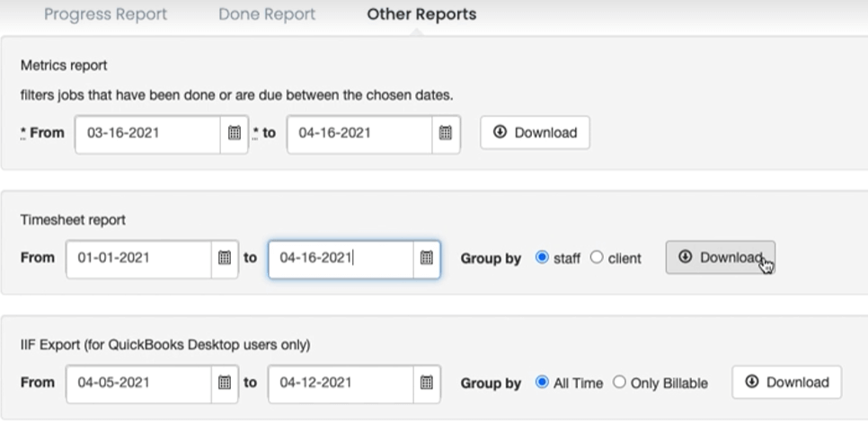The width and height of the screenshot is (868, 432).
Task: Focus IIF Export to date field 04-12-2021
Action: [x=341, y=383]
